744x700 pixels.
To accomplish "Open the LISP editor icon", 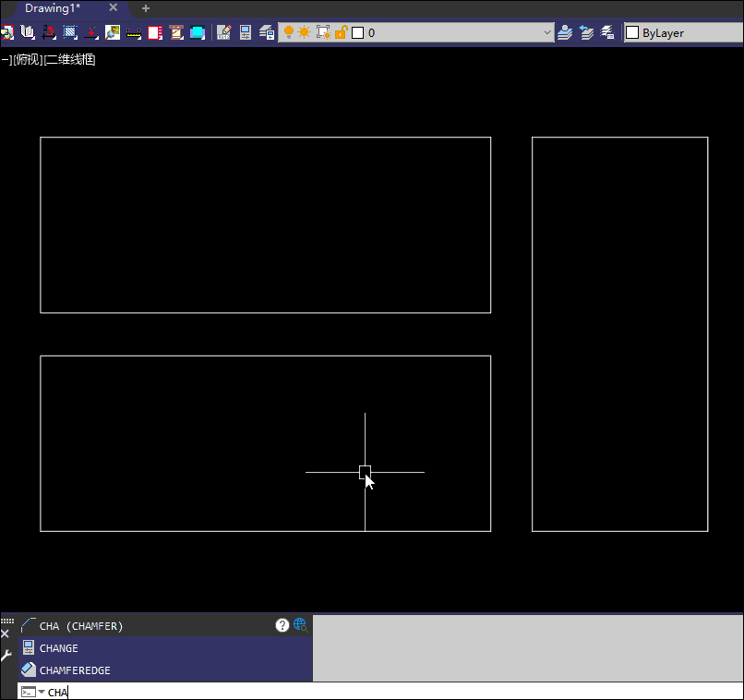I will click(x=223, y=32).
